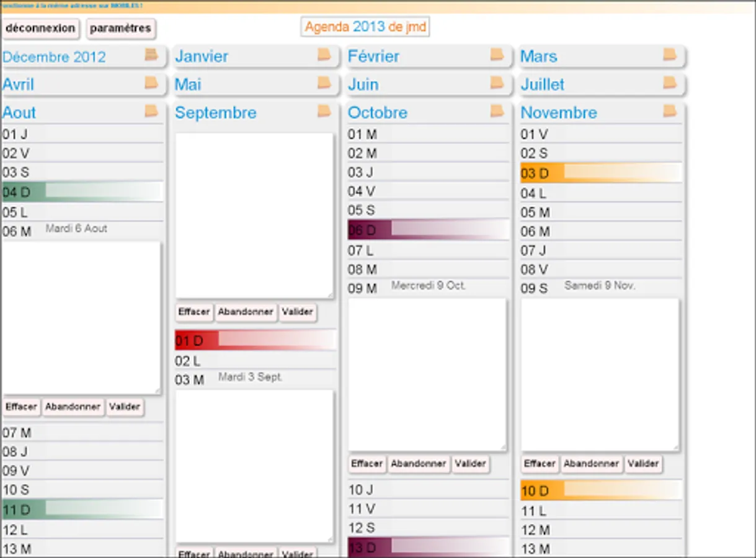Expand the Juillet month header

(x=543, y=84)
